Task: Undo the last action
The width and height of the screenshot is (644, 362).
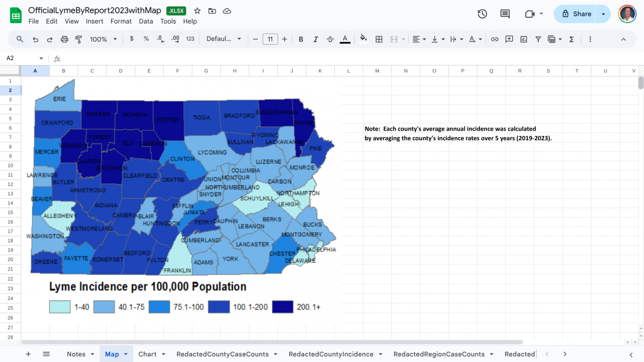Action: (35, 39)
